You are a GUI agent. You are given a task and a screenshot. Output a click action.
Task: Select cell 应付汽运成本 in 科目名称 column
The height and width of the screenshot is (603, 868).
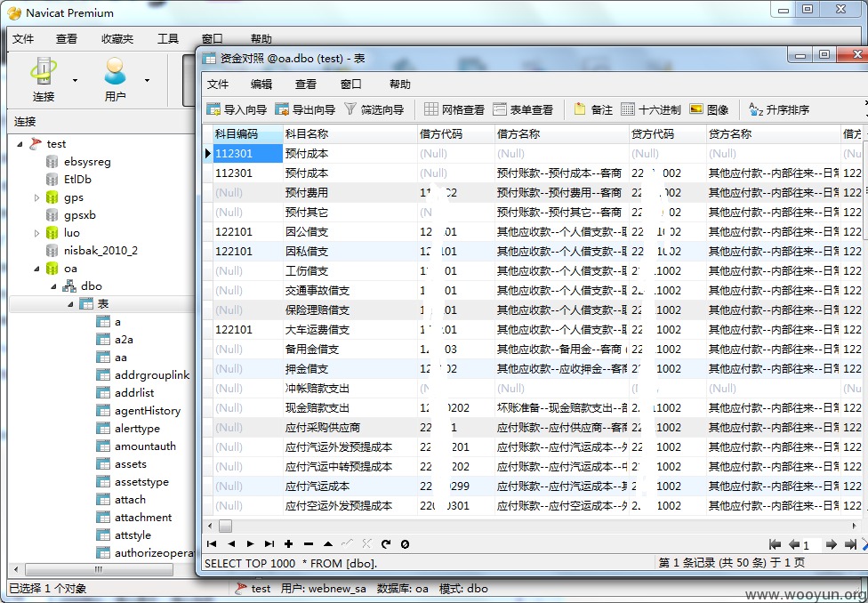pos(350,486)
